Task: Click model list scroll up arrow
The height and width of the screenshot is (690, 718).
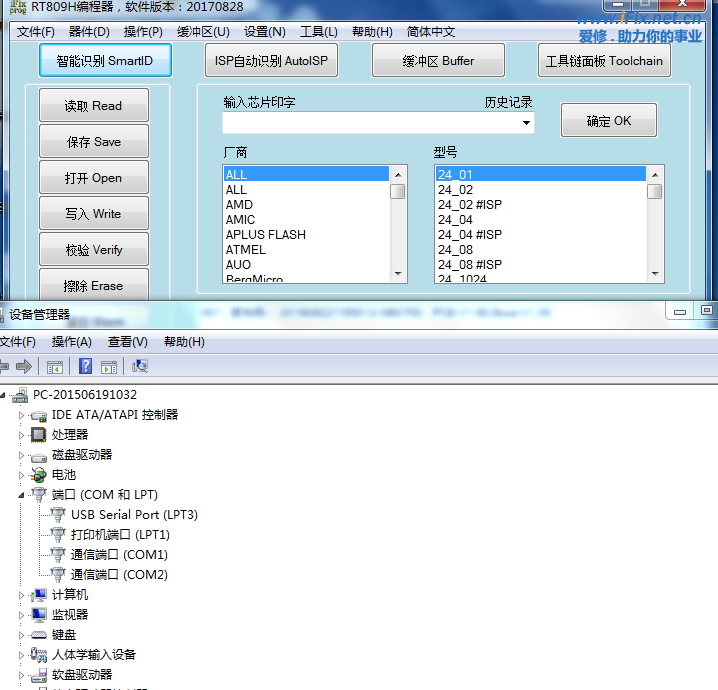Action: click(x=655, y=175)
